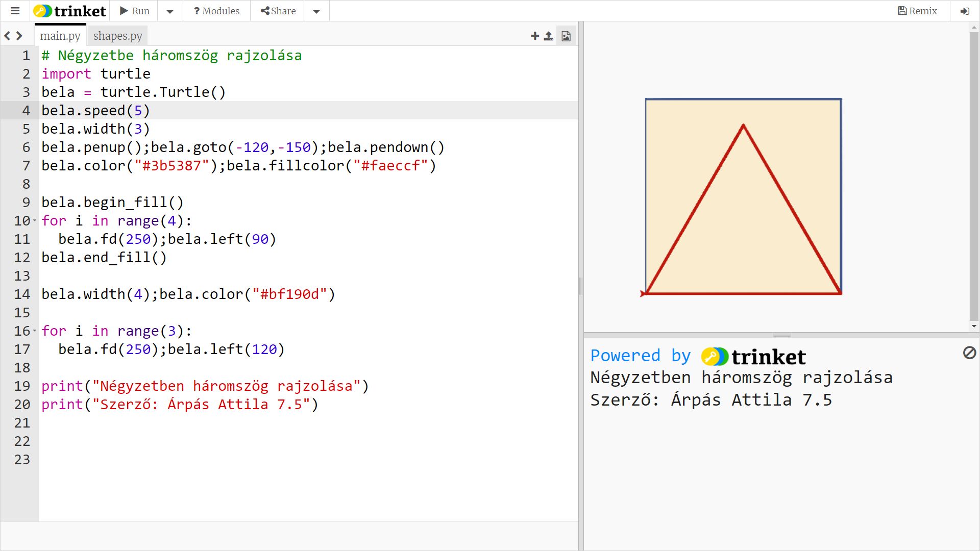Image resolution: width=980 pixels, height=551 pixels.
Task: Go to previous file tab arrow
Action: (x=7, y=36)
